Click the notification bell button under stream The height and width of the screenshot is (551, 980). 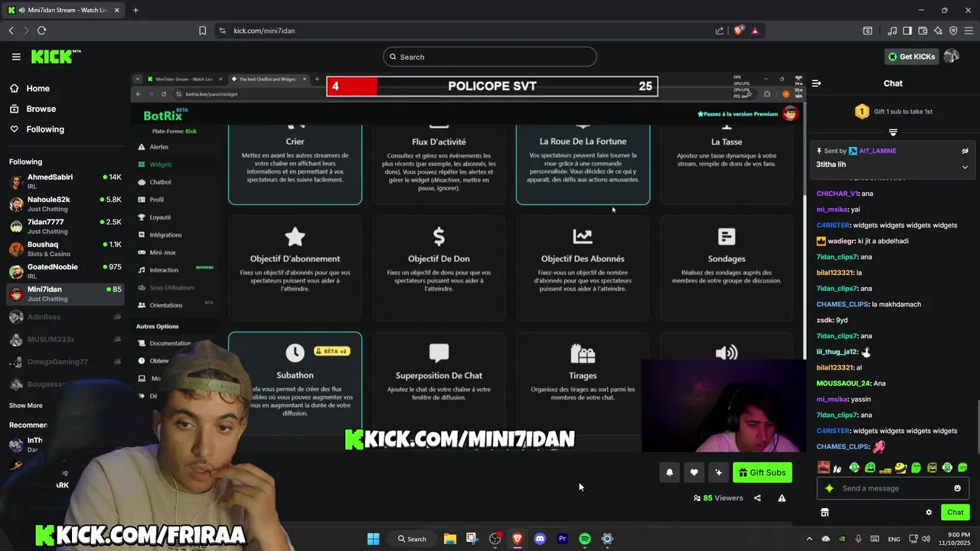(x=669, y=472)
